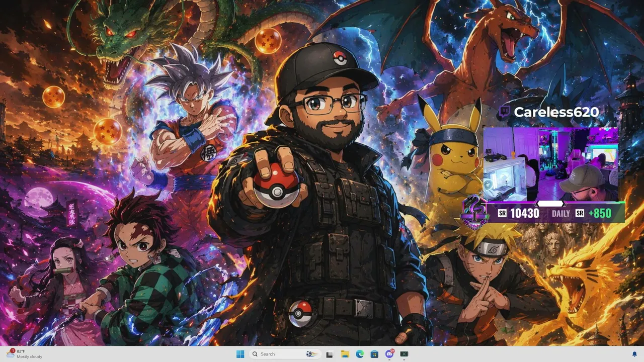The width and height of the screenshot is (644, 362).
Task: Click the soccer ball search highlight icon
Action: 311,354
